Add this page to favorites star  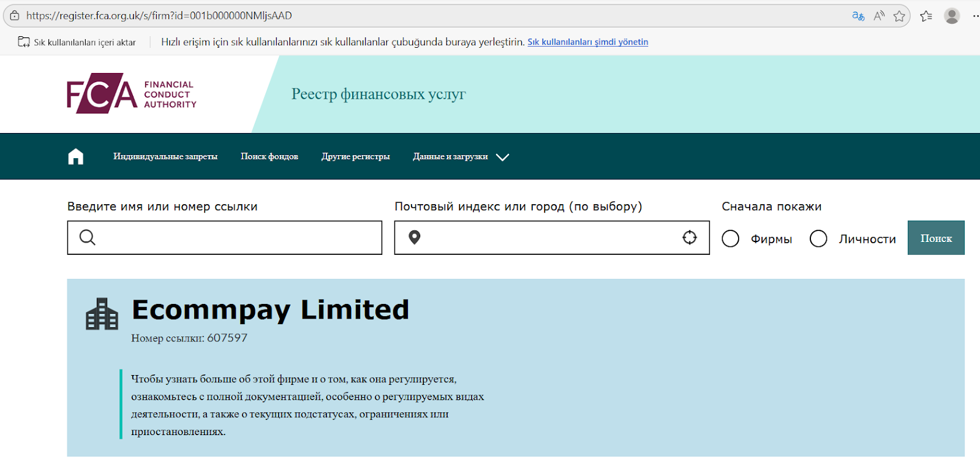899,16
